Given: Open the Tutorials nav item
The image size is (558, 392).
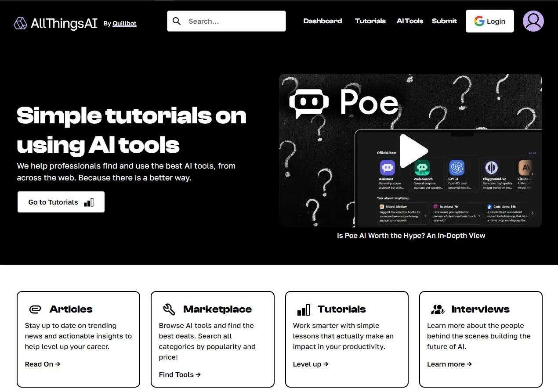Looking at the screenshot, I should (370, 21).
